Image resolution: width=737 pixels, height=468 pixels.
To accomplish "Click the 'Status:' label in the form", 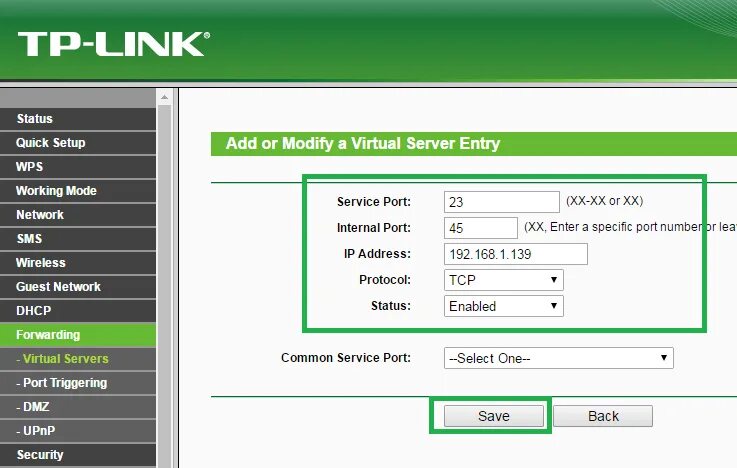I will tap(391, 306).
